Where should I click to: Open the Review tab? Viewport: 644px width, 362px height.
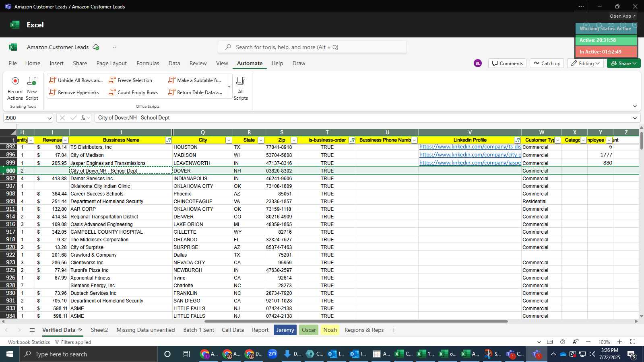[198, 64]
